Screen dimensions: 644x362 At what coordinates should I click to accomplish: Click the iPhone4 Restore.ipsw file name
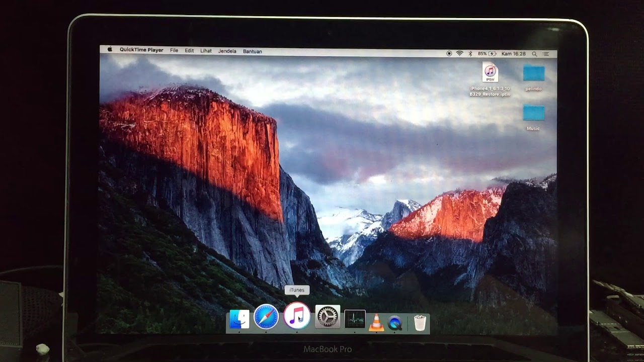coord(490,92)
